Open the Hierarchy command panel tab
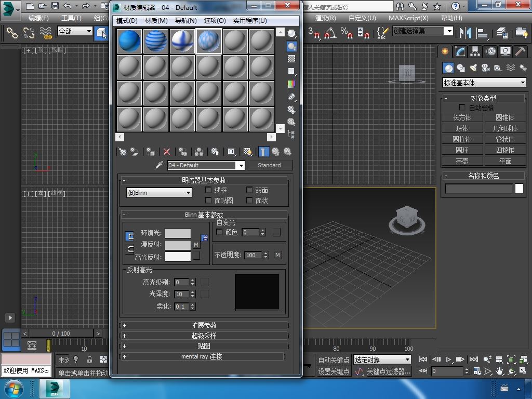The width and height of the screenshot is (532, 399). 475,51
